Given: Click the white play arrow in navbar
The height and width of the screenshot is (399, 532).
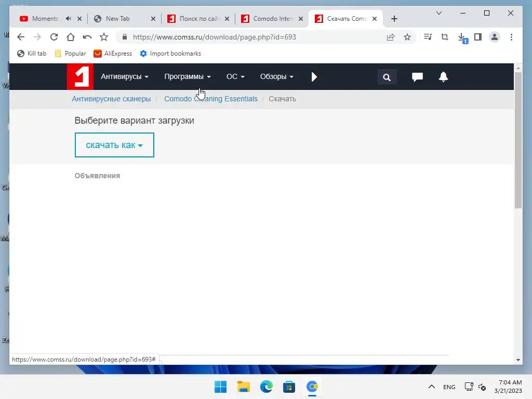Looking at the screenshot, I should (314, 77).
